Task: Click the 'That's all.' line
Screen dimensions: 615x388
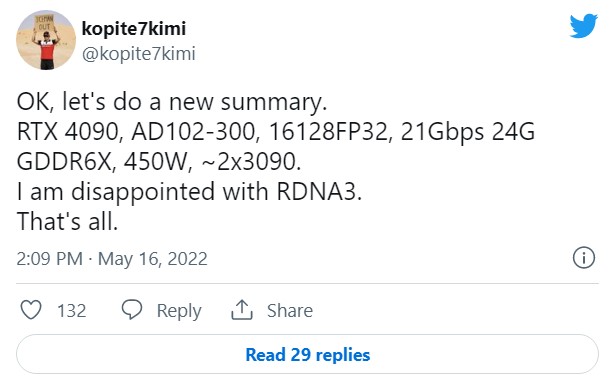Action: (x=67, y=221)
